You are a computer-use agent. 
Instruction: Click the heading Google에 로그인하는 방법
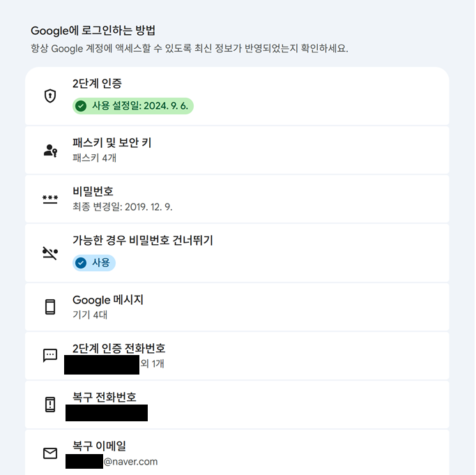[93, 31]
